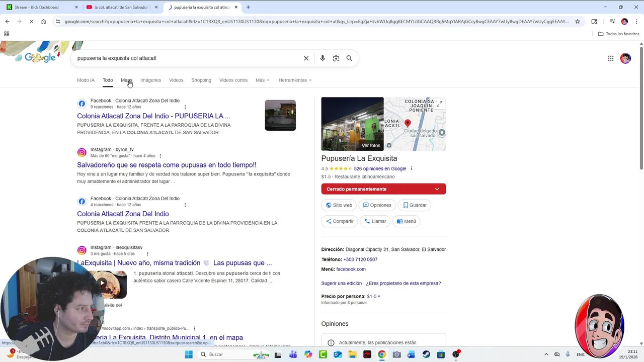
Task: Switch to the Videos results tab
Action: coord(176,80)
